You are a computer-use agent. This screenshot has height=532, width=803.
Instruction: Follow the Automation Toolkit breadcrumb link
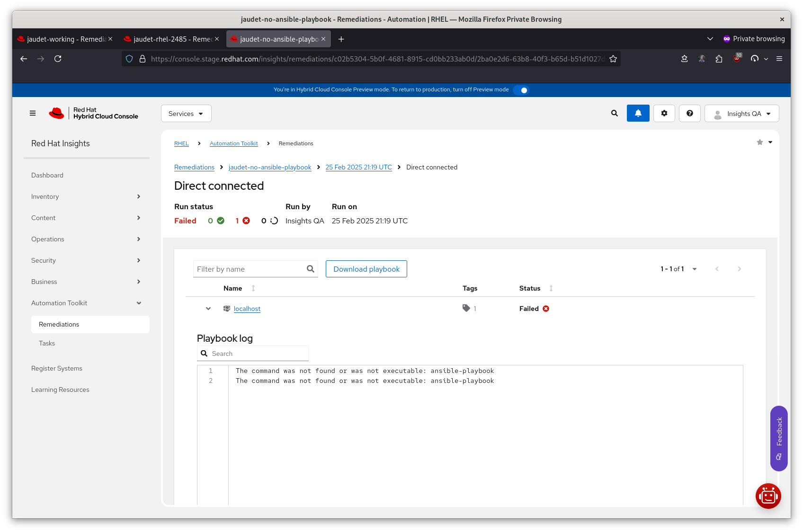coord(234,143)
